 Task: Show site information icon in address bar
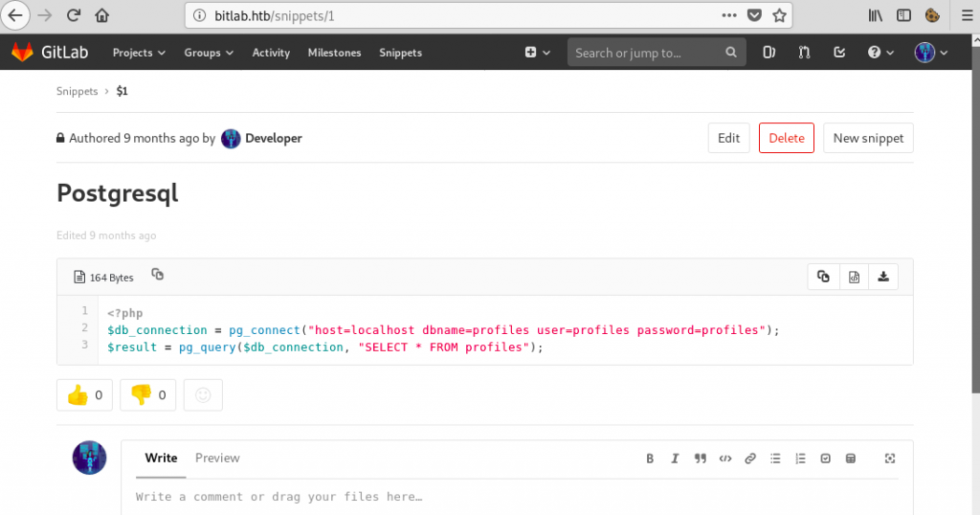pos(199,15)
